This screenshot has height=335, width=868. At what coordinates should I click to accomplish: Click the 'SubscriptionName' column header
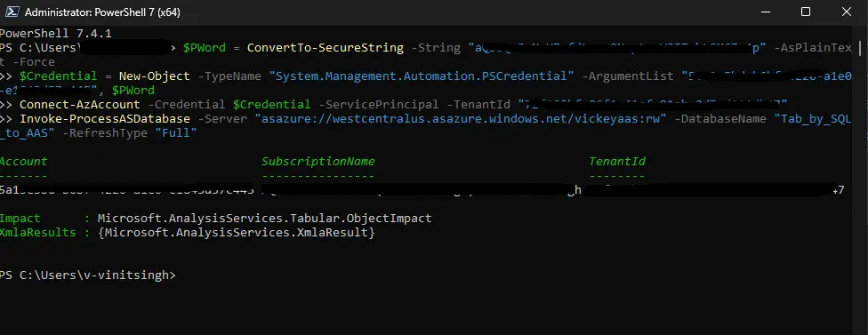click(318, 162)
